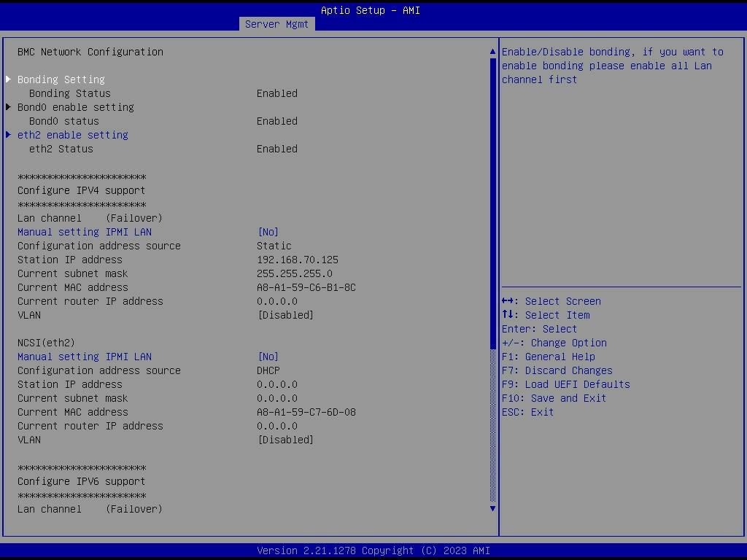The image size is (747, 560).
Task: Click the arrow icon beside Bonding Setting
Action: point(9,79)
